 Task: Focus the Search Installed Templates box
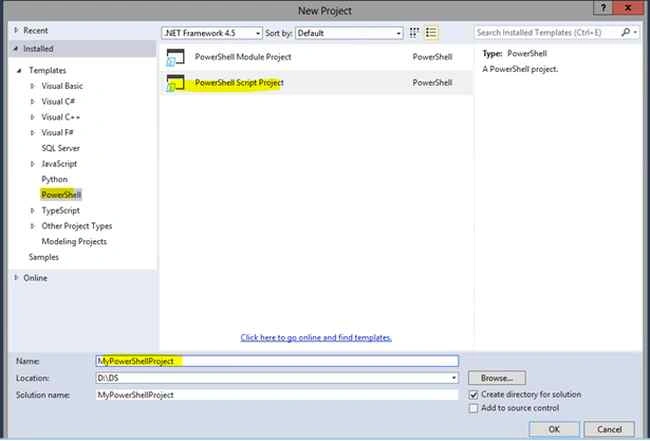click(547, 32)
